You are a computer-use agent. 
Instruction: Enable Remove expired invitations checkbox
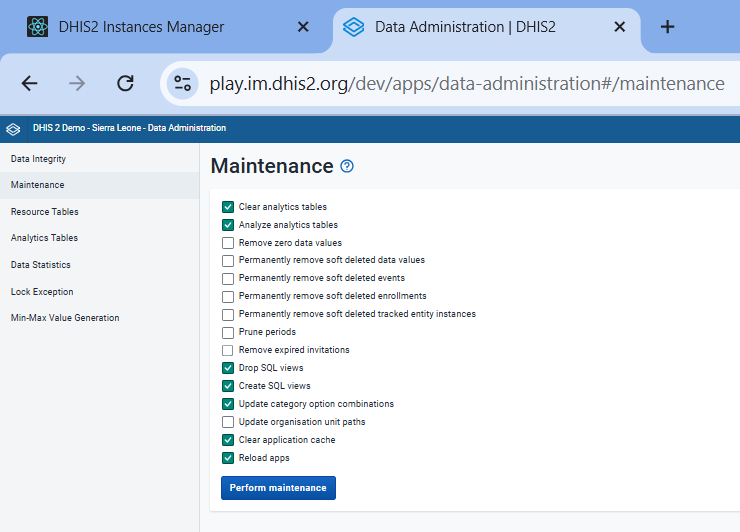[228, 350]
